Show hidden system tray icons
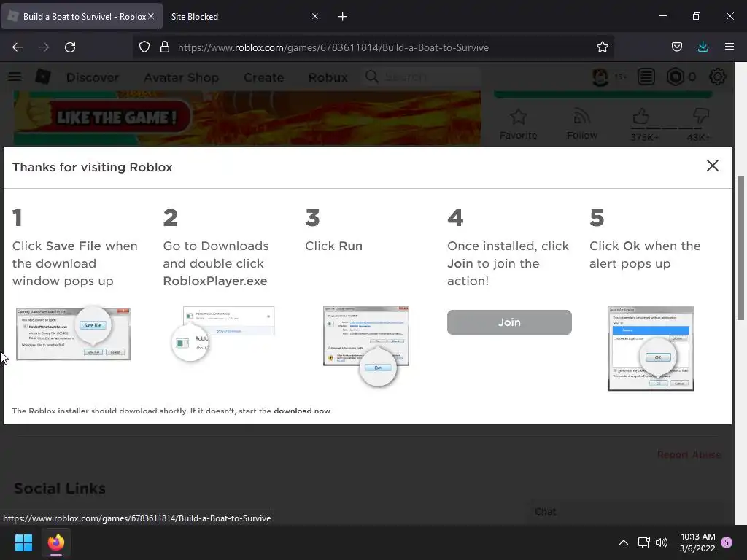The image size is (747, 560). coord(623,542)
